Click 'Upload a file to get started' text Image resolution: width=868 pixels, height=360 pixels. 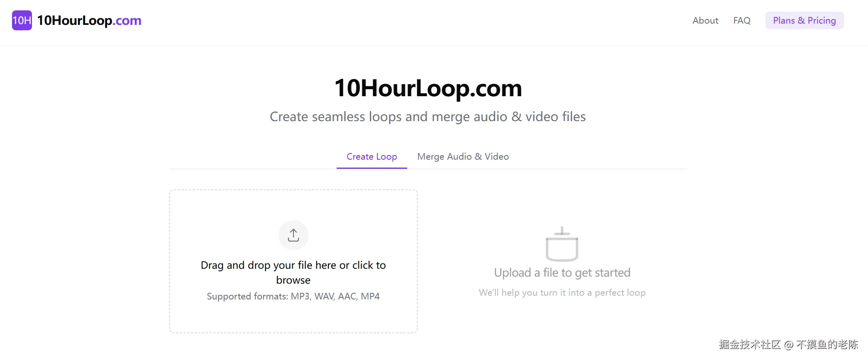[562, 272]
